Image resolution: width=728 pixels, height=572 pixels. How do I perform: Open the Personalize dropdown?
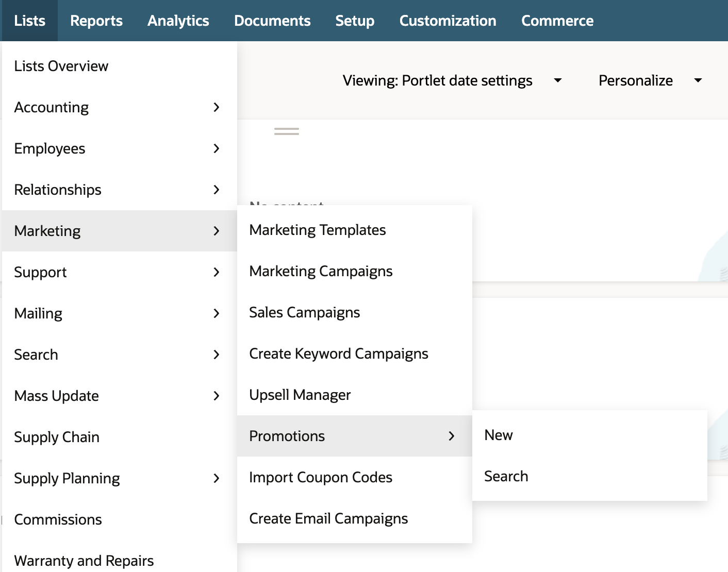pyautogui.click(x=650, y=80)
